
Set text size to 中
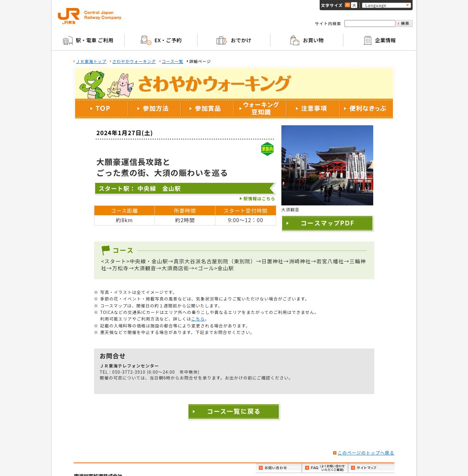tap(347, 5)
